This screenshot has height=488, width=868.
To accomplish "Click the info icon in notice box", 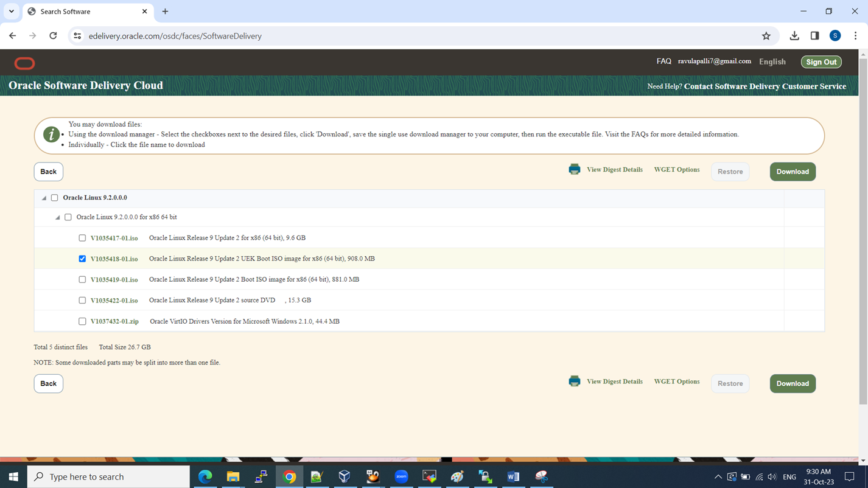I will [x=51, y=134].
